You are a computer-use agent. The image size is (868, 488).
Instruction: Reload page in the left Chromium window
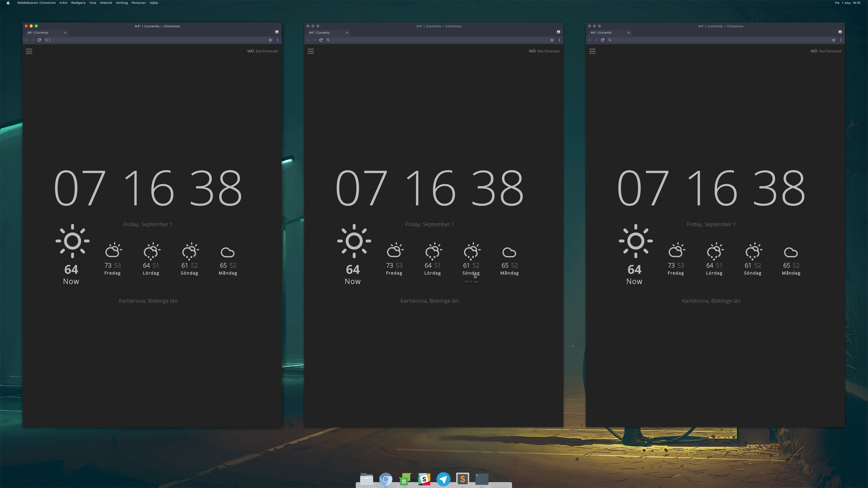click(39, 40)
